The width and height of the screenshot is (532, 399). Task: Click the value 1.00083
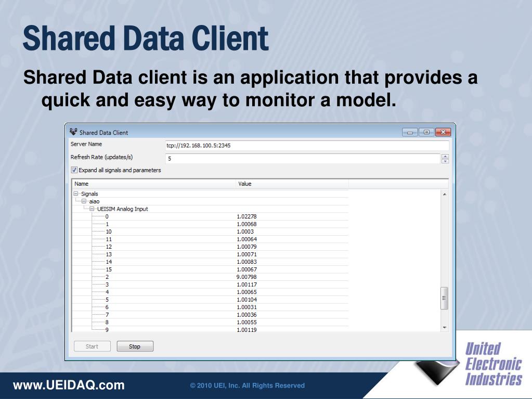tap(246, 262)
